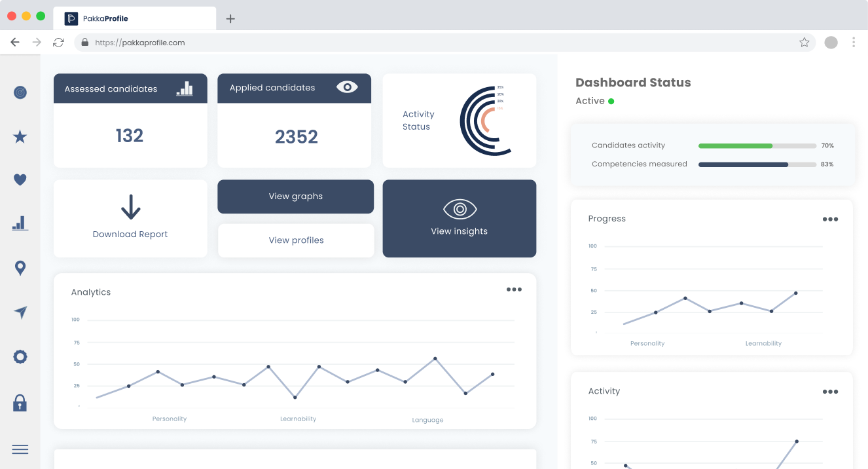Click the Dashboard Status heading
Screen dimensions: 868x469
(x=633, y=83)
